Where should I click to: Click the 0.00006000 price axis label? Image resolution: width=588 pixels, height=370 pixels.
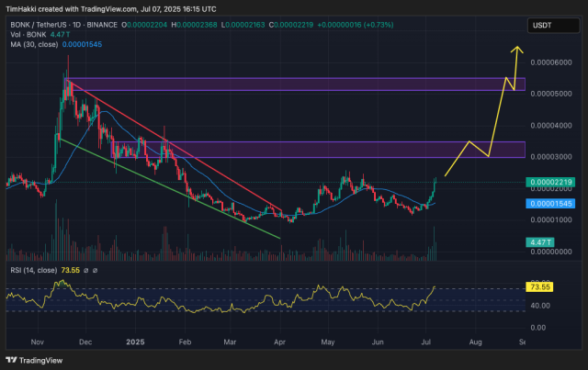[x=551, y=62]
